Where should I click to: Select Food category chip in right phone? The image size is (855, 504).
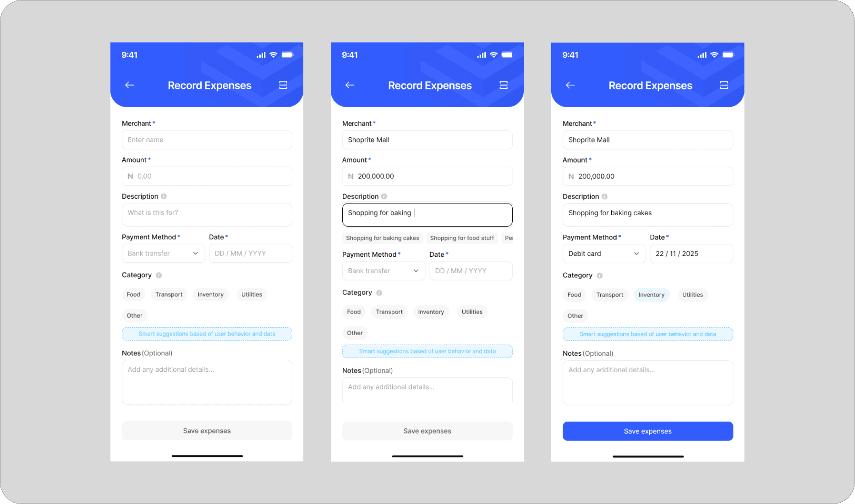574,295
